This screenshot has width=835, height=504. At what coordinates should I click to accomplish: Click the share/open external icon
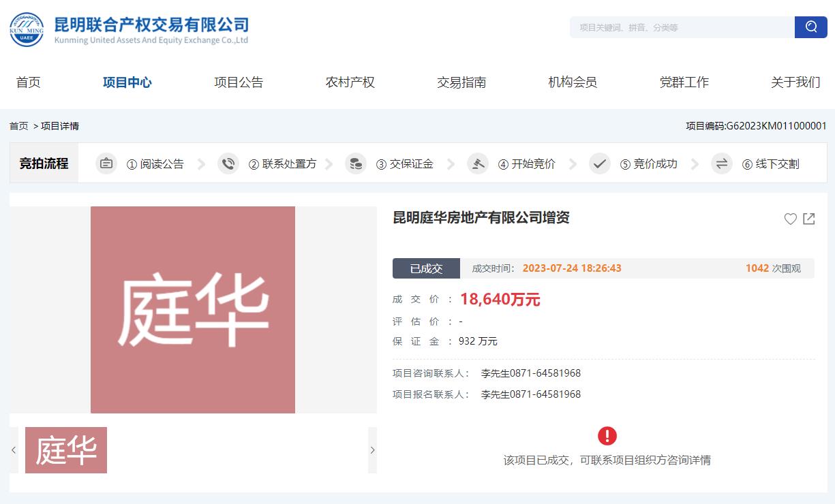tap(809, 219)
